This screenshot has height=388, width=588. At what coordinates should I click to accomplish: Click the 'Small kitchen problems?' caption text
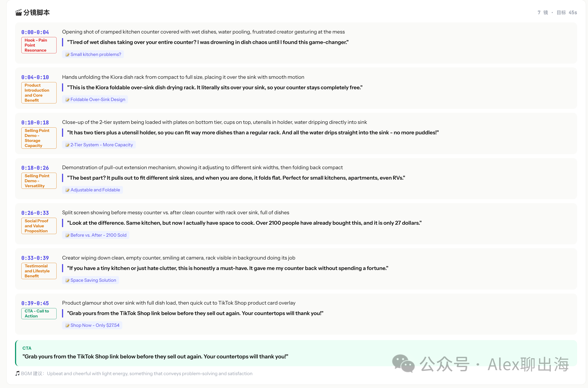coord(96,54)
